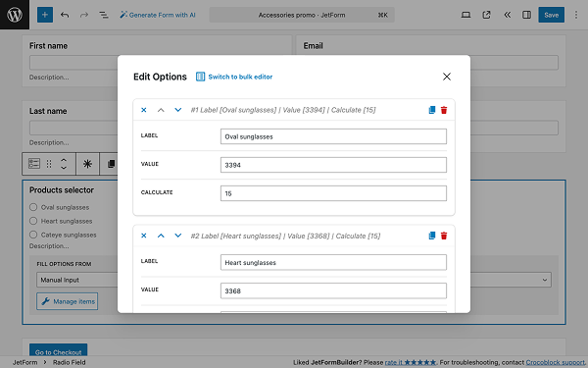Screen dimensions: 588x368
Task: Click Description text under Products selector
Action: point(49,246)
